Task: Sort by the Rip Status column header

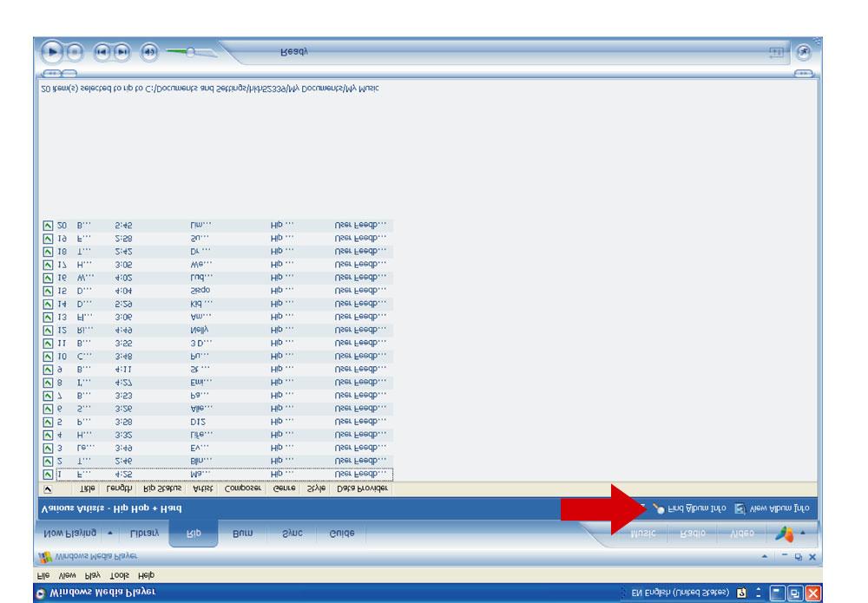Action: pos(162,489)
